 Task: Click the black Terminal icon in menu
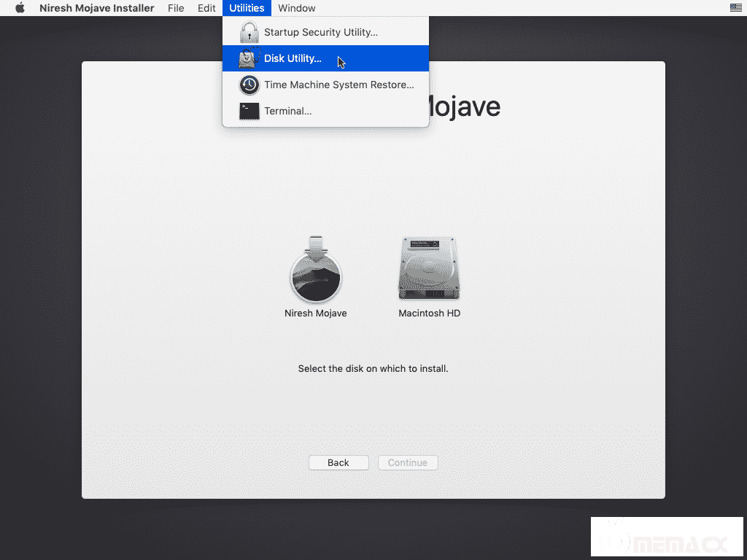[x=249, y=111]
